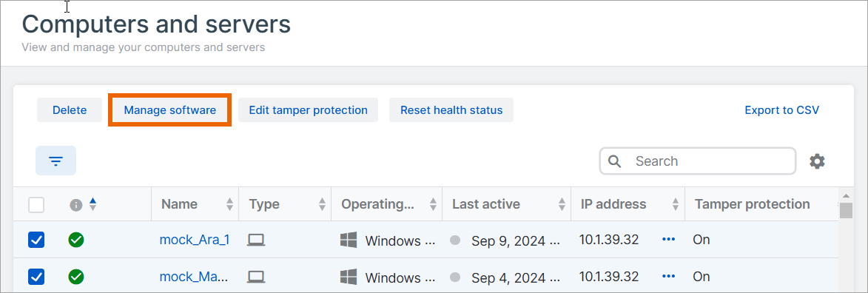
Task: Open three-dot IP menu for mock_Ara_1
Action: (x=669, y=239)
